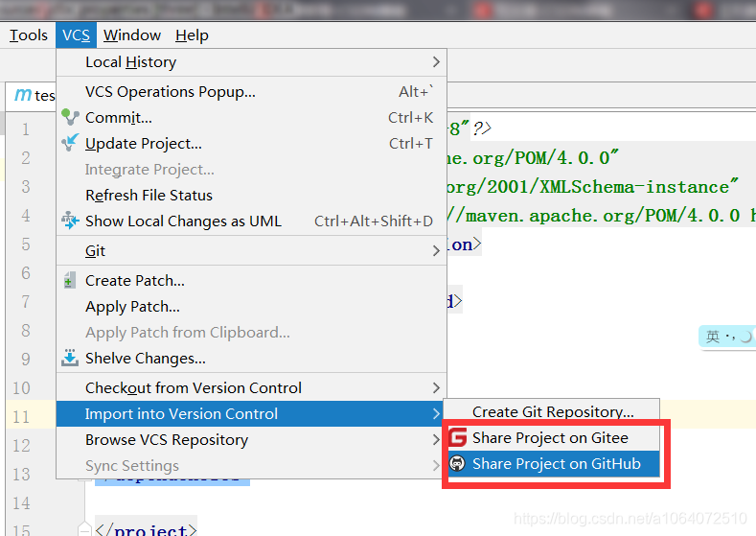Select Show Local Changes as UML
Viewport: 756px width, 536px height.
(x=252, y=221)
